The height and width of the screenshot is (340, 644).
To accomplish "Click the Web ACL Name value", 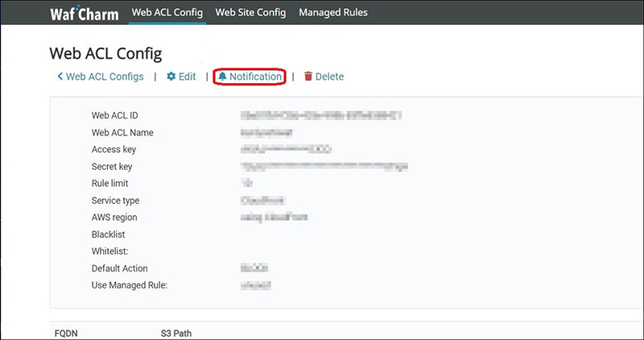I will [266, 133].
